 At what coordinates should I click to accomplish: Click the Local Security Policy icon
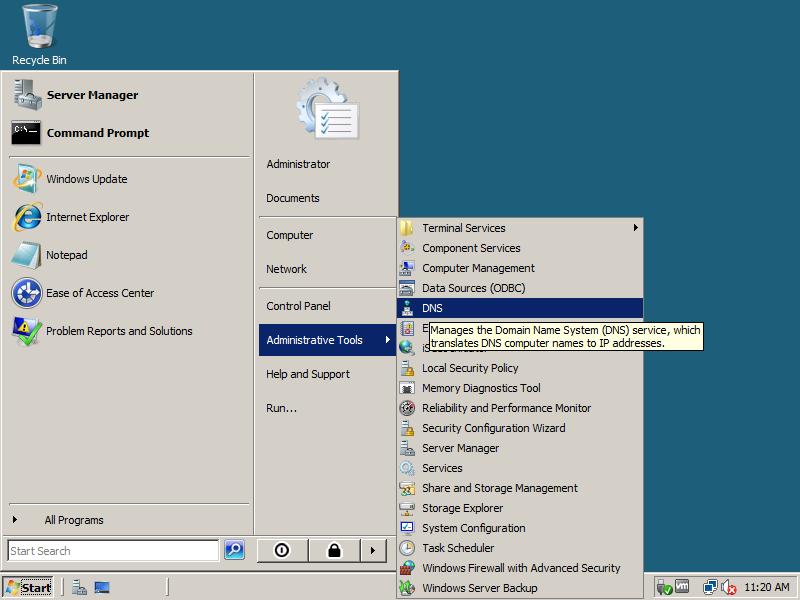[407, 368]
